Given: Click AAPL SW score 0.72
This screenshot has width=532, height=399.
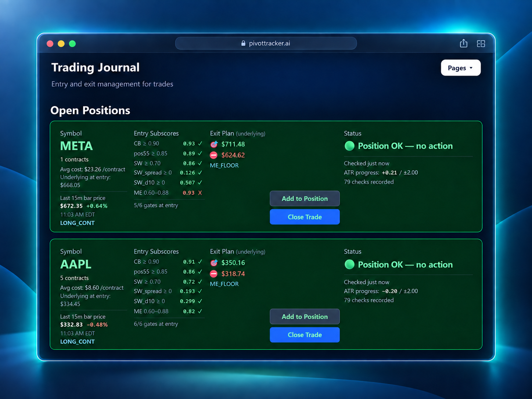Looking at the screenshot, I should pos(189,282).
